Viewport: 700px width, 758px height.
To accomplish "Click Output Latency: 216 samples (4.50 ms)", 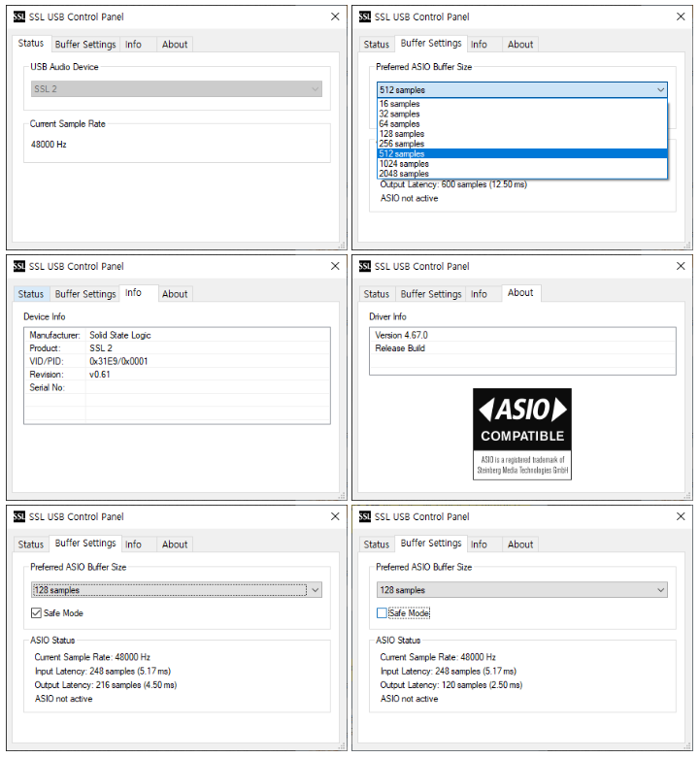I will pyautogui.click(x=106, y=685).
